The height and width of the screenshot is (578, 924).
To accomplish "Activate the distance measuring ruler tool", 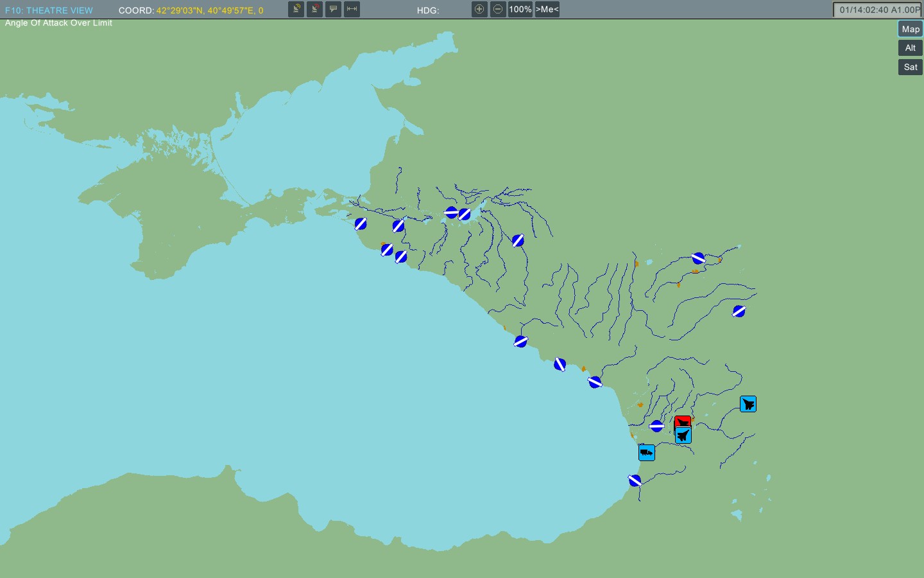I will pyautogui.click(x=352, y=9).
